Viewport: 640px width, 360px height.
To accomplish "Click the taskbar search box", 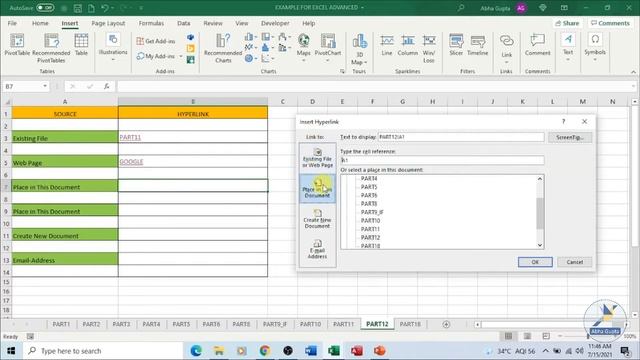I will click(103, 351).
